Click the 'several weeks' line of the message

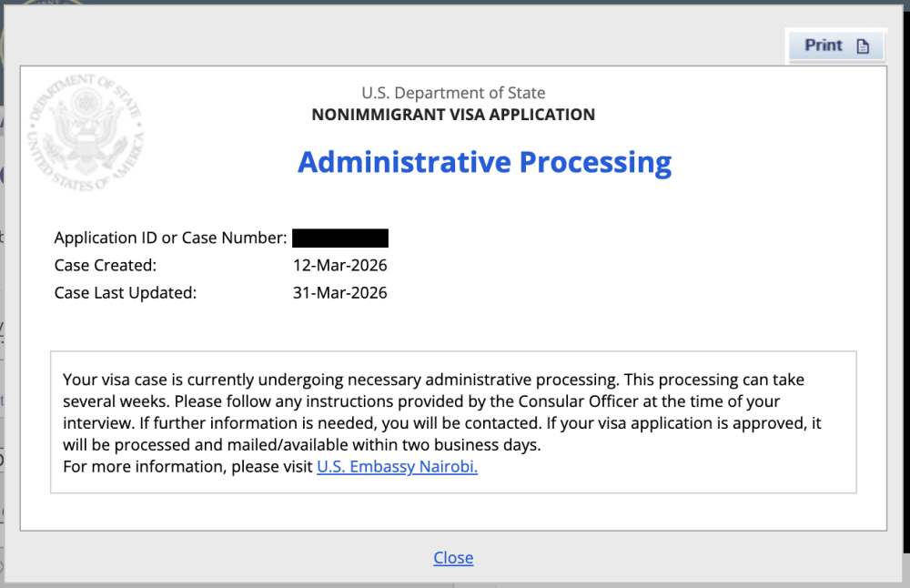pyautogui.click(x=421, y=401)
